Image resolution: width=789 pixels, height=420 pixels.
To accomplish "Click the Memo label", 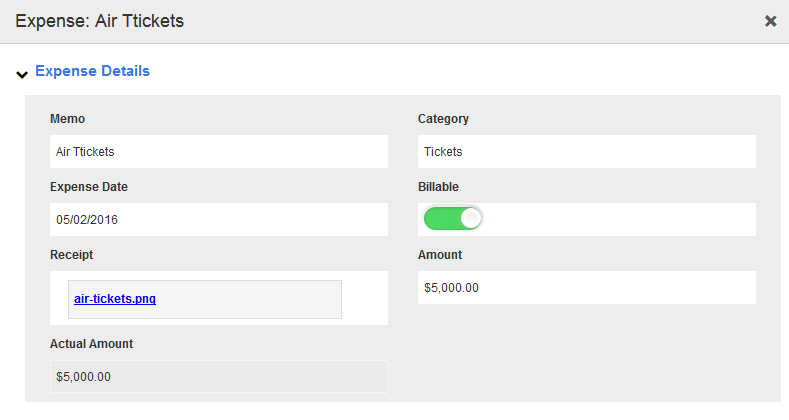I will [x=67, y=119].
